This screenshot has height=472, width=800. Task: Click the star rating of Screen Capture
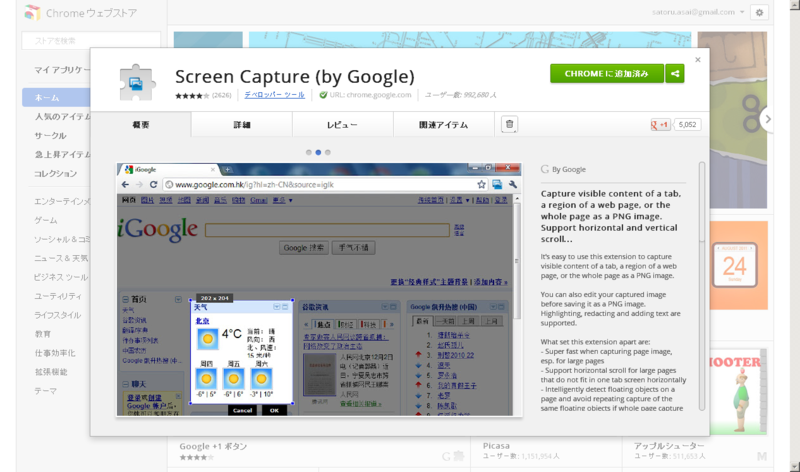pyautogui.click(x=192, y=95)
